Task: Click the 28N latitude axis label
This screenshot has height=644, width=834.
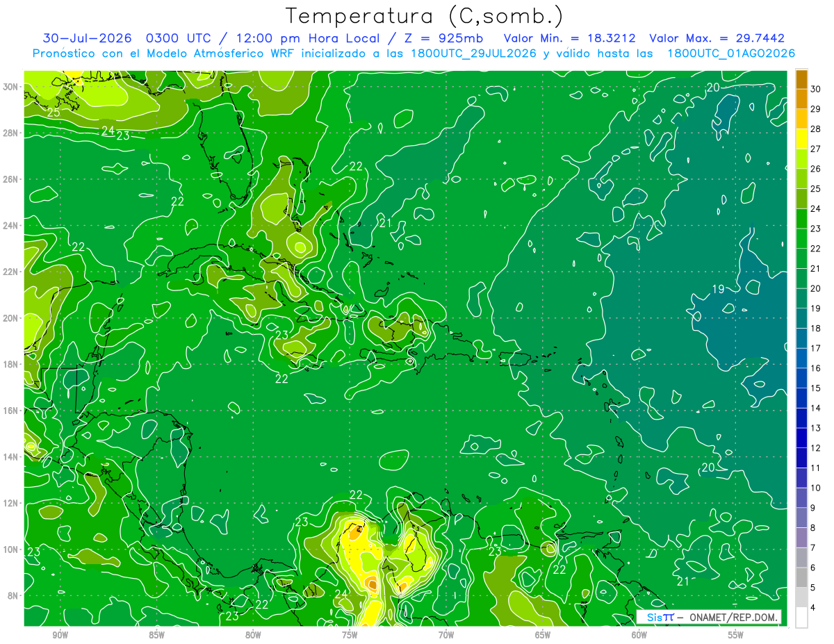Action: 10,133
